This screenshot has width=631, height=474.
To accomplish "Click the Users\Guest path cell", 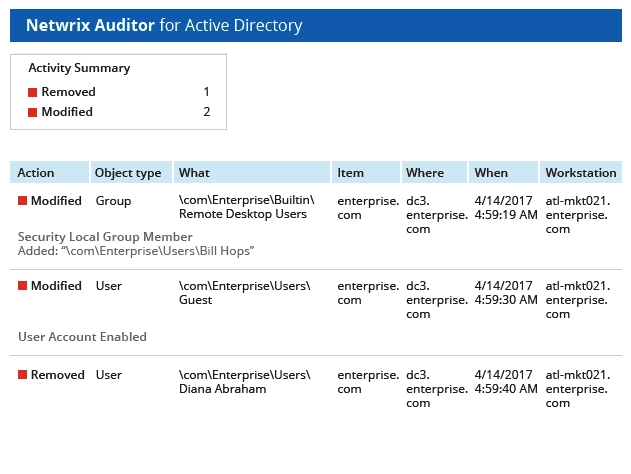I will tap(245, 293).
